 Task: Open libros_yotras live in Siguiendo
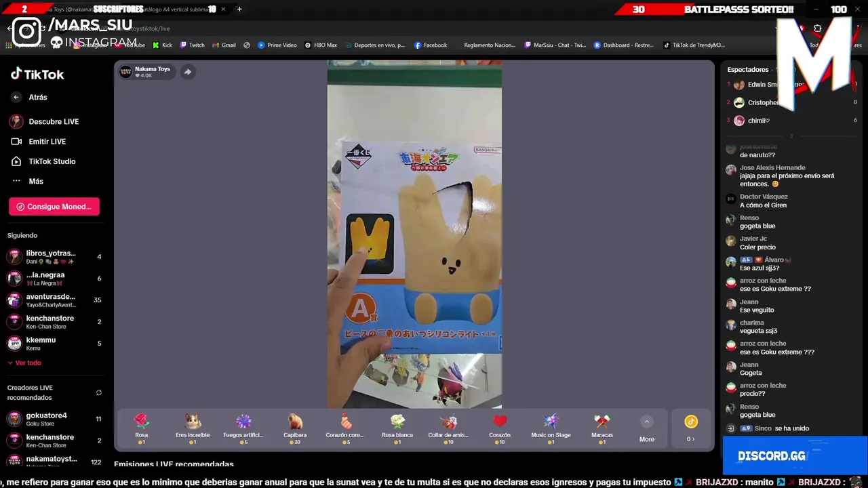(x=54, y=257)
